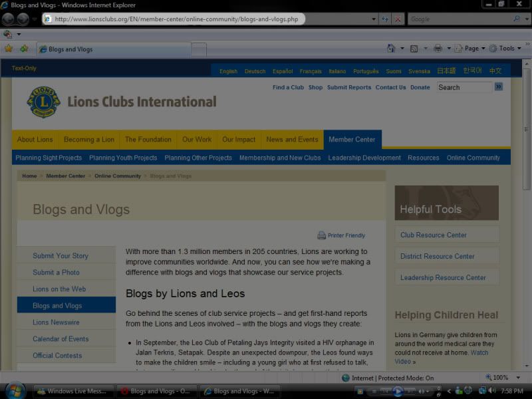
Task: Select Our Work in main navigation
Action: click(x=197, y=140)
